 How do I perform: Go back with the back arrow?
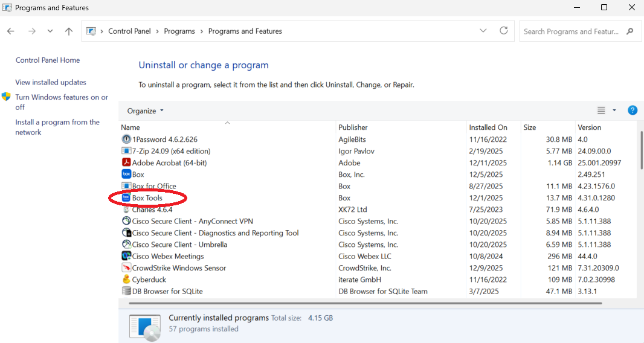[11, 31]
